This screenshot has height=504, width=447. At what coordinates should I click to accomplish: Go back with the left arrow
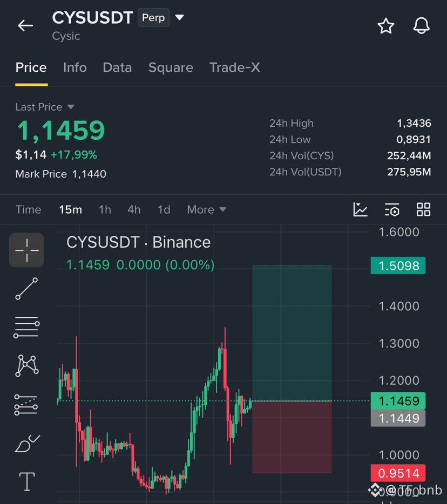pos(25,25)
